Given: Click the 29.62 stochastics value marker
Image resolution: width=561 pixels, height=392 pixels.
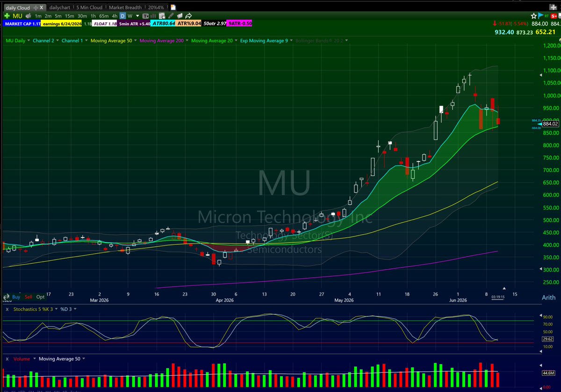Looking at the screenshot, I should (548, 340).
